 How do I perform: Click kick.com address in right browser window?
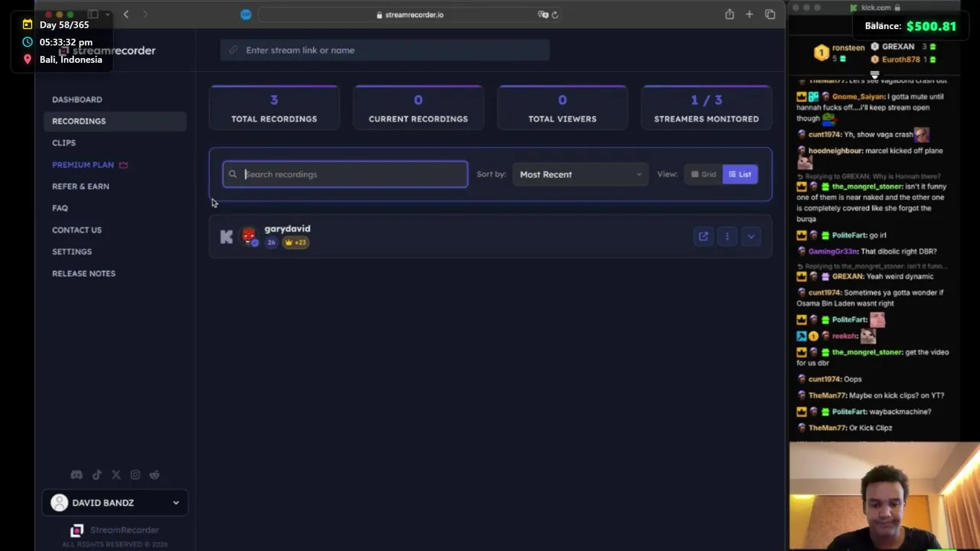point(875,8)
